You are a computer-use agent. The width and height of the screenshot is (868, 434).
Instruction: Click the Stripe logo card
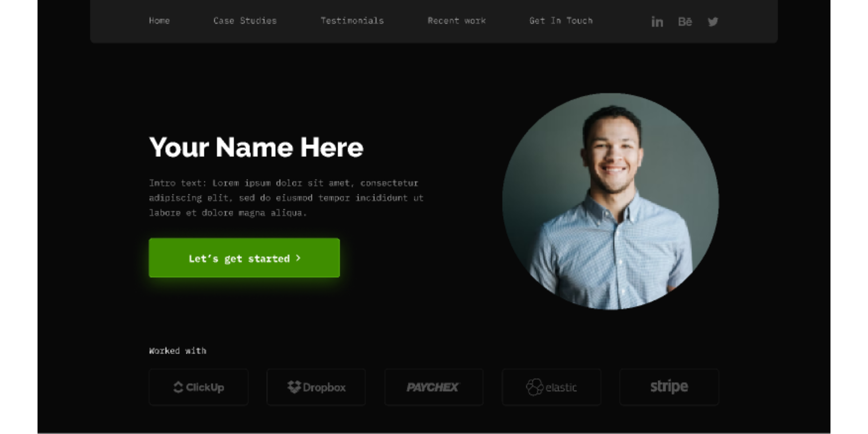click(x=669, y=387)
